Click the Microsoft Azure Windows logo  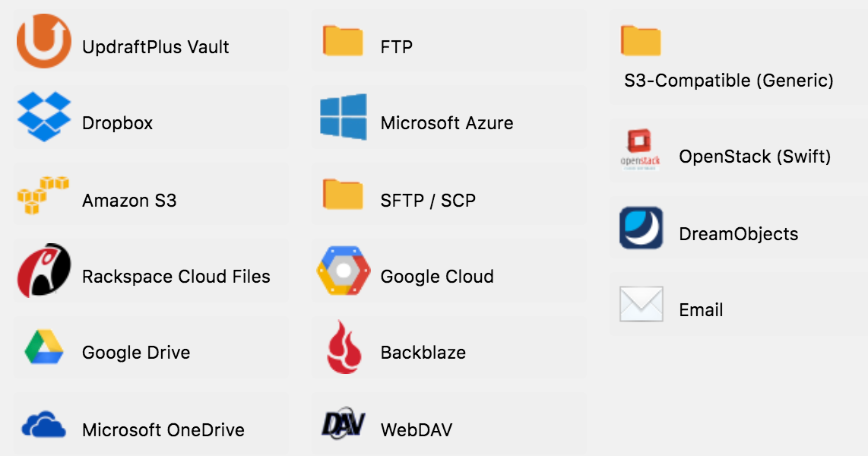point(344,117)
